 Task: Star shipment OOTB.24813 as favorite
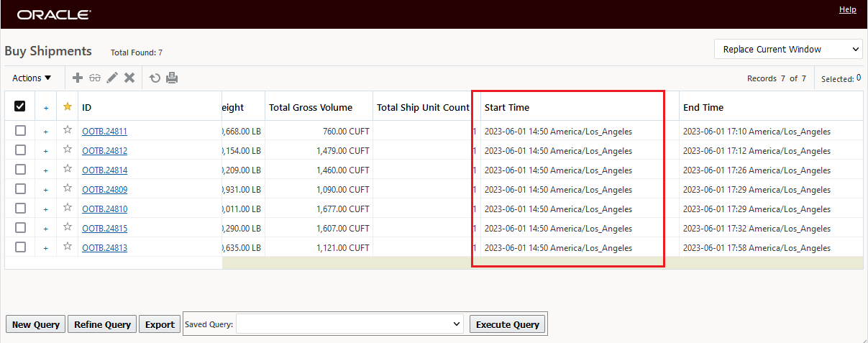click(68, 247)
